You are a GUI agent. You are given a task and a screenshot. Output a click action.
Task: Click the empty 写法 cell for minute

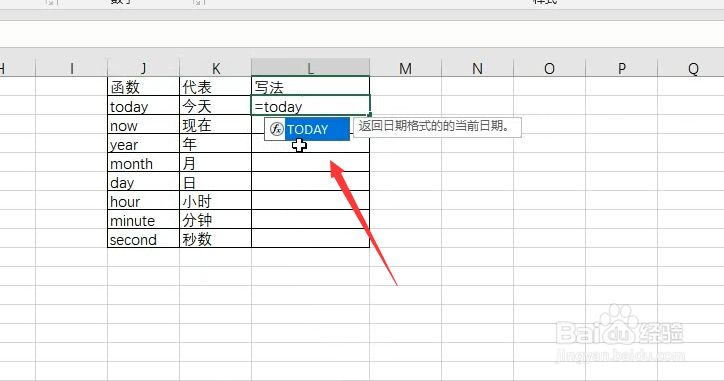click(310, 219)
